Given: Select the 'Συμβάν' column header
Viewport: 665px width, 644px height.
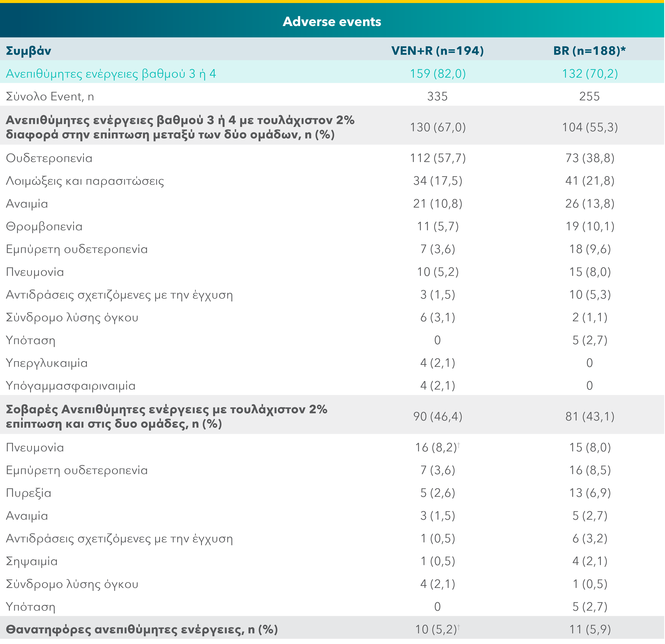Looking at the screenshot, I should point(28,51).
